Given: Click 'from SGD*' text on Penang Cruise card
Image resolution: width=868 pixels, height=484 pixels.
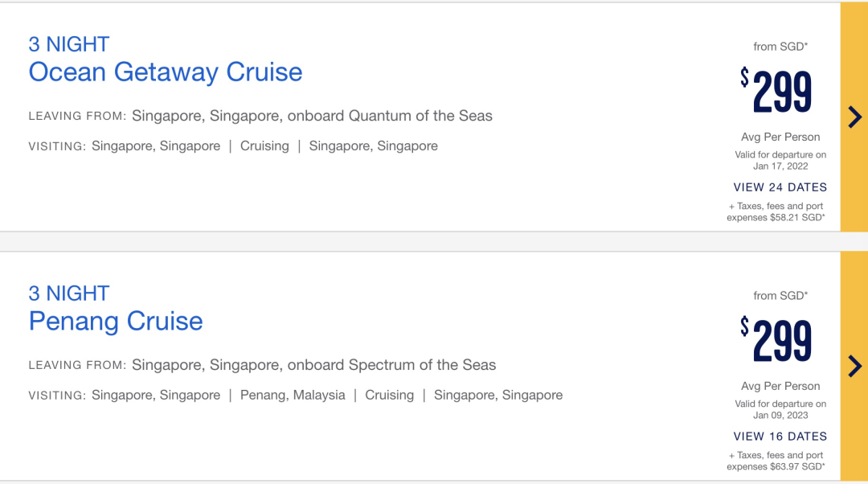Looking at the screenshot, I should (x=780, y=296).
